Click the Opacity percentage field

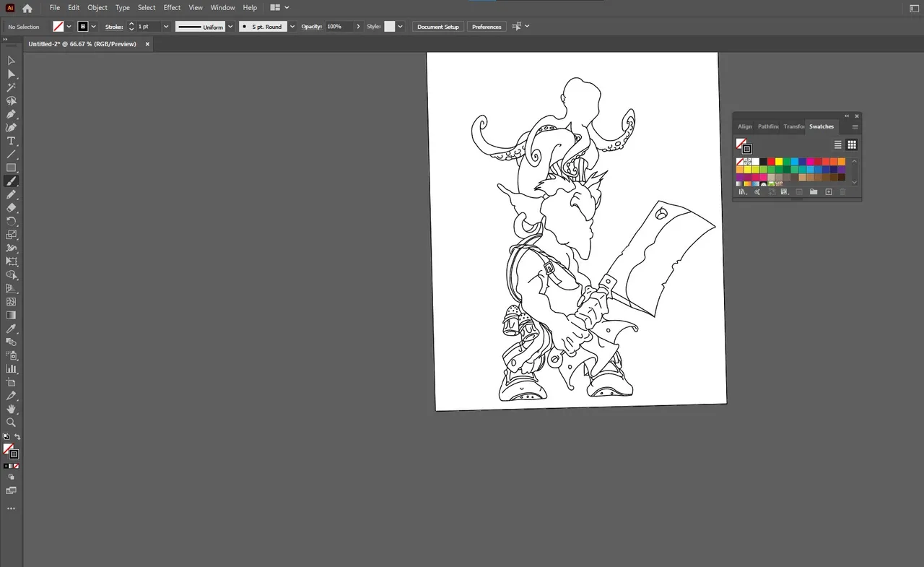point(339,27)
